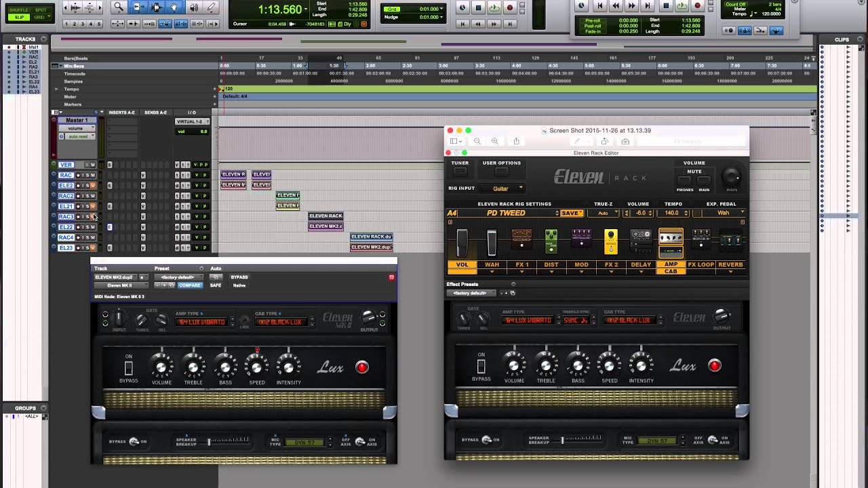Select the DIST tab in the rig chain
This screenshot has width=868, height=488.
(x=551, y=264)
